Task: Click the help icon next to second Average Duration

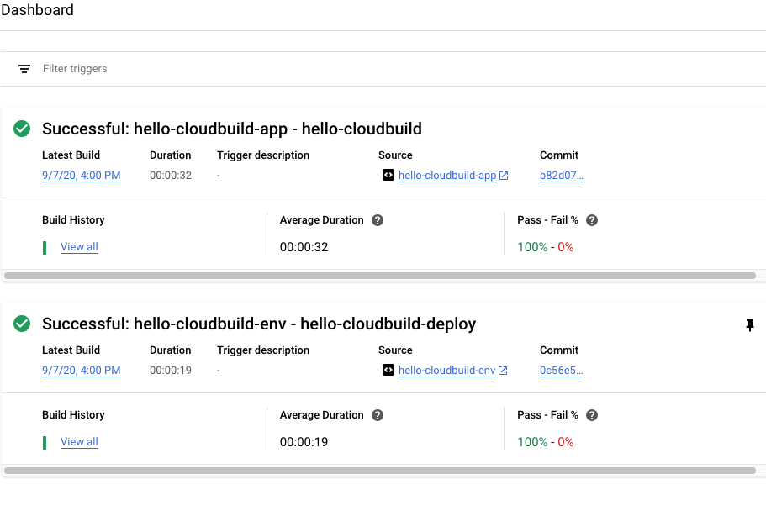Action: [x=378, y=415]
